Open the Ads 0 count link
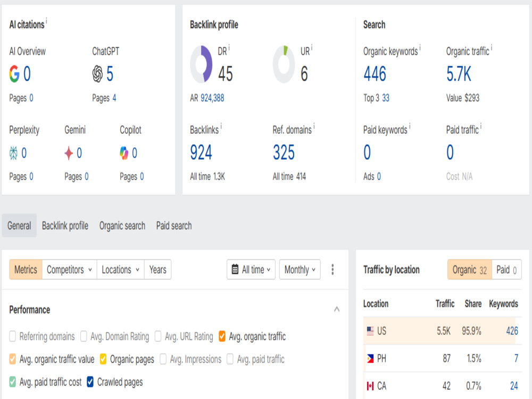The width and height of the screenshot is (532, 399). click(379, 177)
